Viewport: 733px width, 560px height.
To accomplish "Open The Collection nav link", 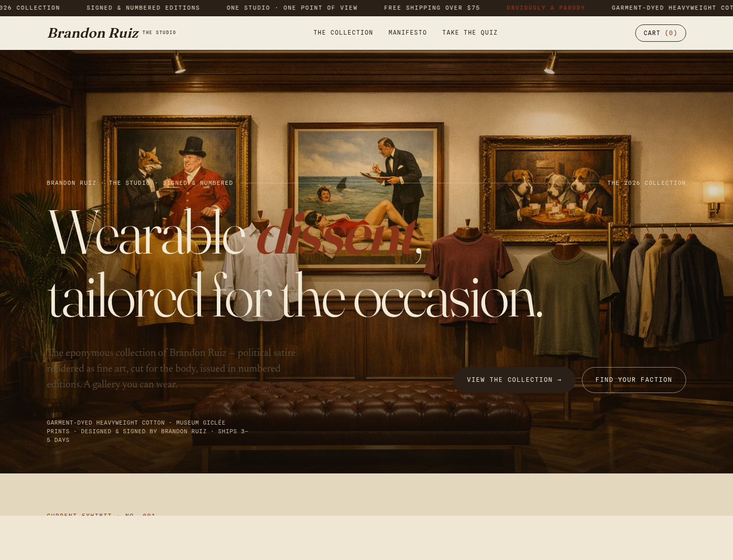I will click(343, 33).
